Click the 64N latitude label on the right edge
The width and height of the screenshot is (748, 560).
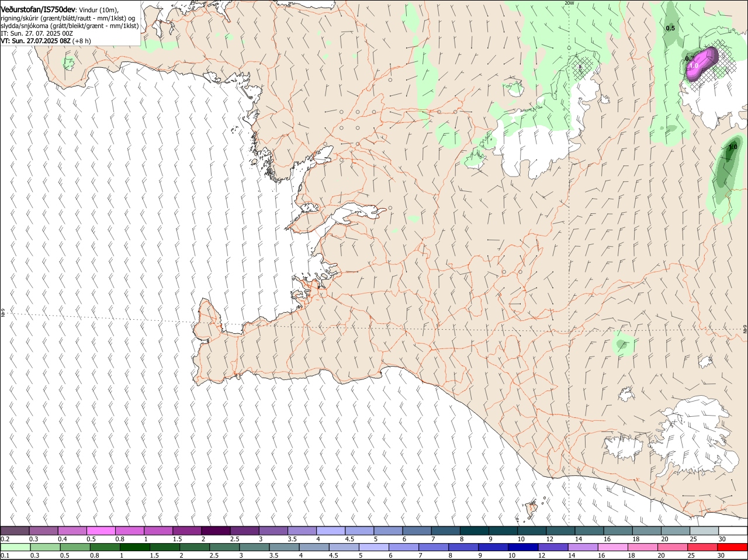(x=745, y=330)
